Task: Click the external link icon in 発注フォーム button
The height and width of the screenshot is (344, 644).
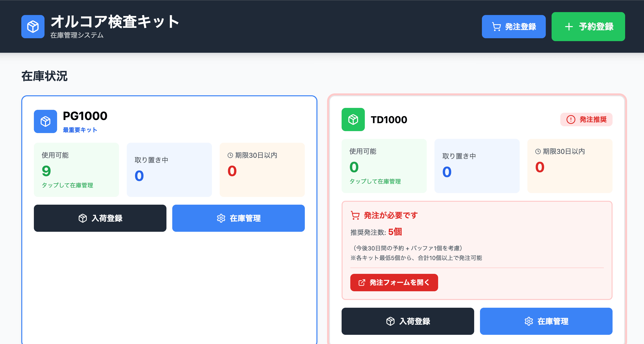Action: (362, 283)
